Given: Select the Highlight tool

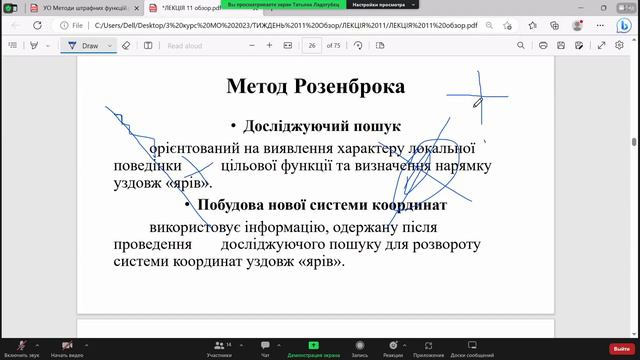Looking at the screenshot, I should [x=34, y=45].
